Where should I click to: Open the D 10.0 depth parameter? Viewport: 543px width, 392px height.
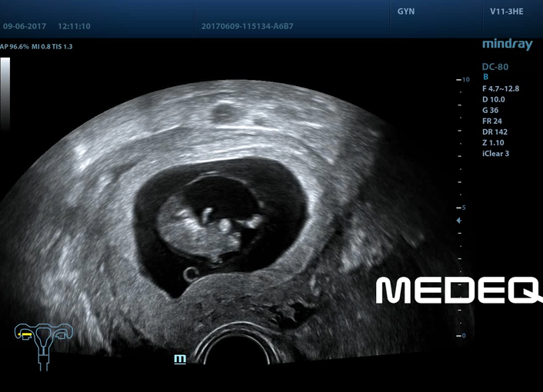[x=494, y=99]
